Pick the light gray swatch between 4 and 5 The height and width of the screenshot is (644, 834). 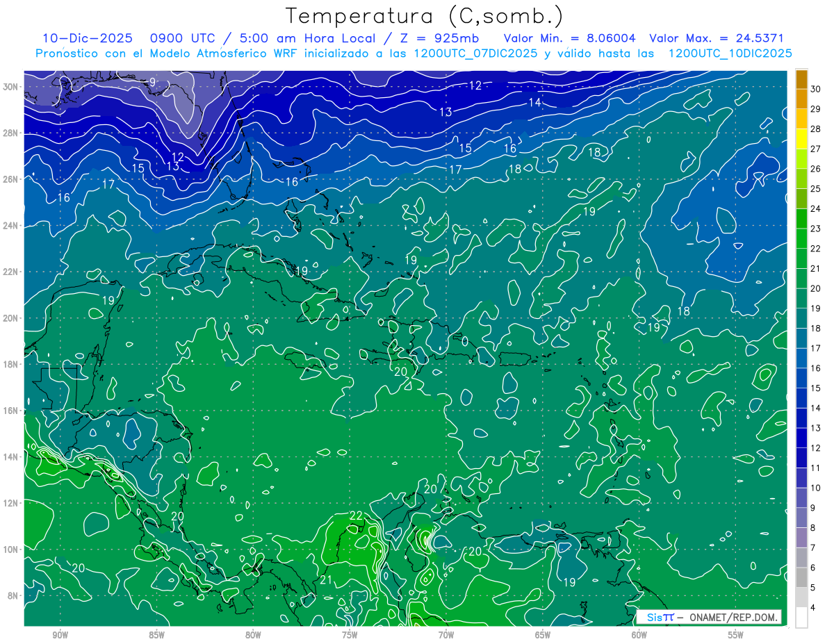point(802,597)
